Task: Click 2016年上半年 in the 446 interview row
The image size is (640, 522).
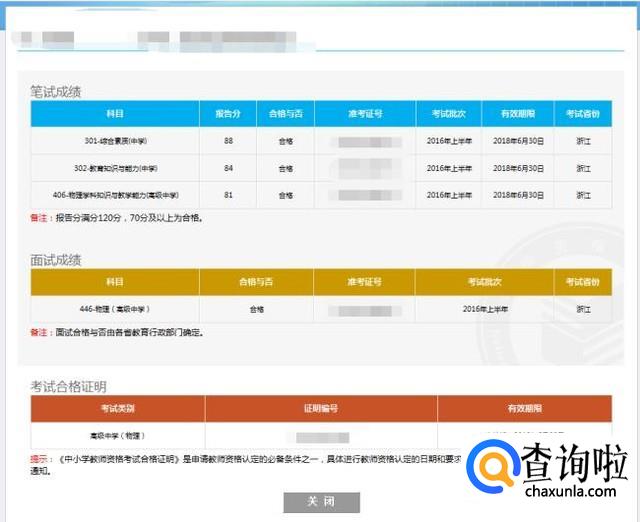Action: coord(485,309)
